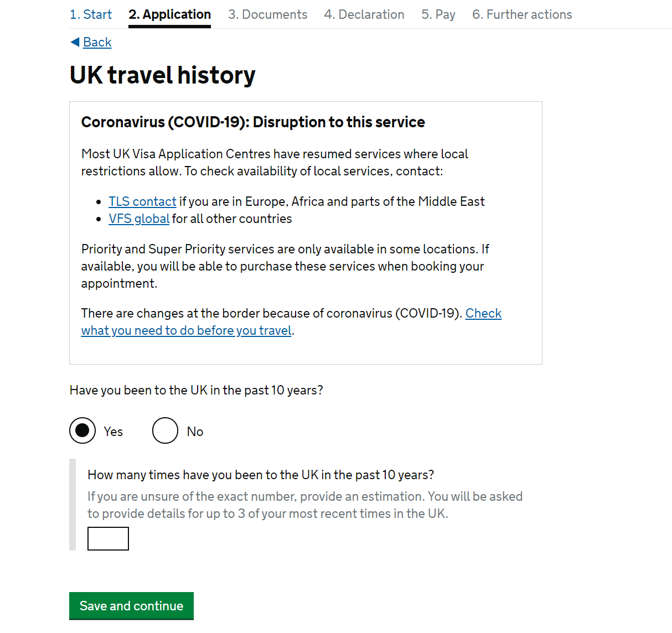The width and height of the screenshot is (672, 633).
Task: Open the TLS contact link
Action: pos(142,201)
